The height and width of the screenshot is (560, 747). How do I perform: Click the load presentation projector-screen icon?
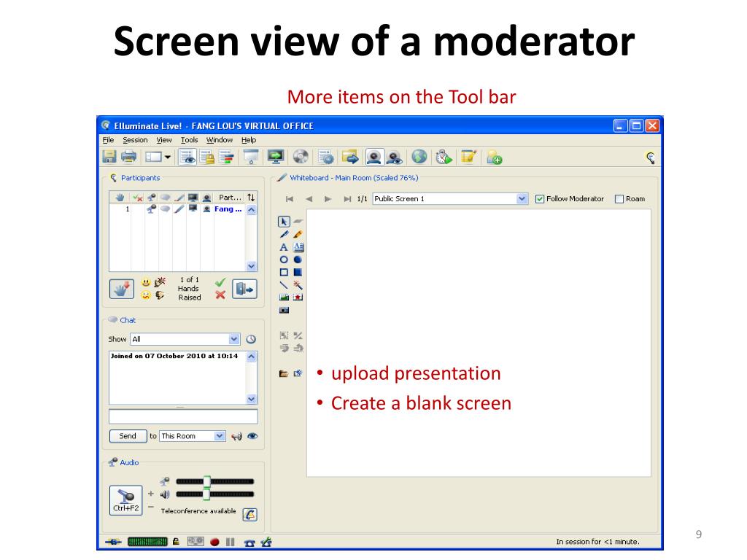tap(251, 157)
